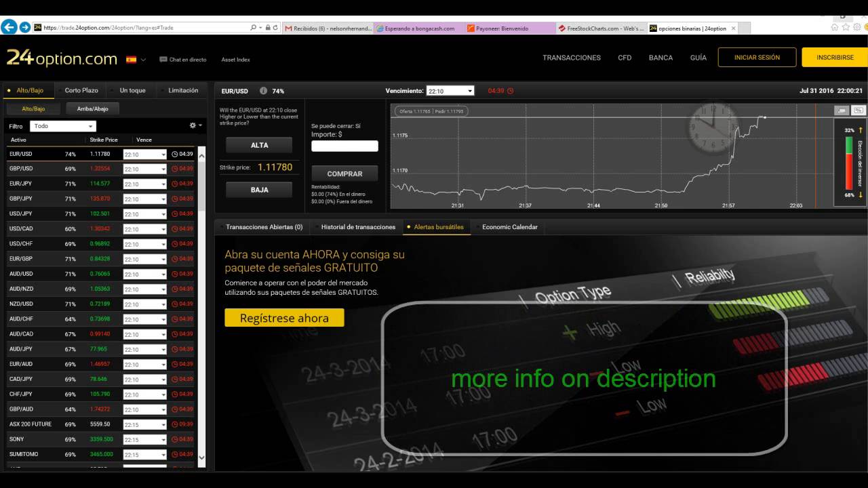Open the Vencimiento 22:10 dropdown
Image resolution: width=868 pixels, height=488 pixels.
tap(450, 91)
